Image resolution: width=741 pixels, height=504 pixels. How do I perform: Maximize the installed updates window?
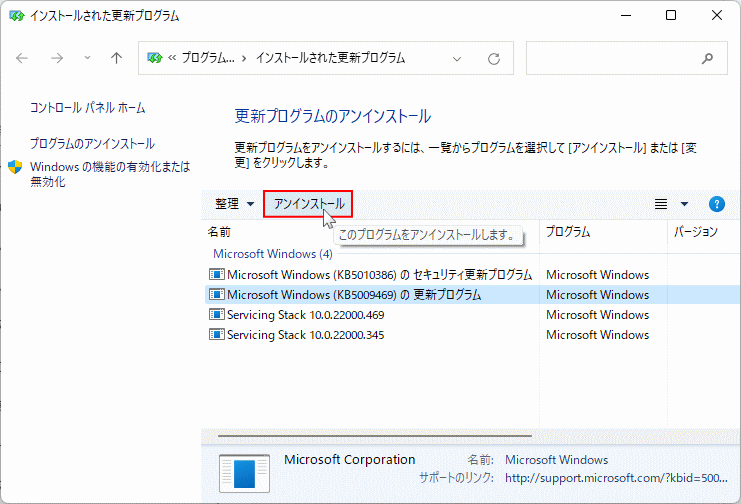(x=671, y=16)
